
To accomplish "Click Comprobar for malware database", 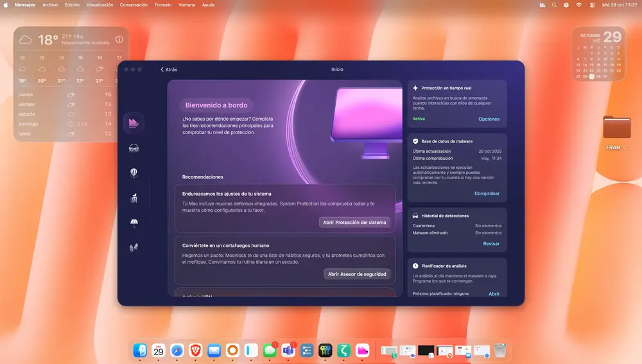I will pyautogui.click(x=487, y=194).
